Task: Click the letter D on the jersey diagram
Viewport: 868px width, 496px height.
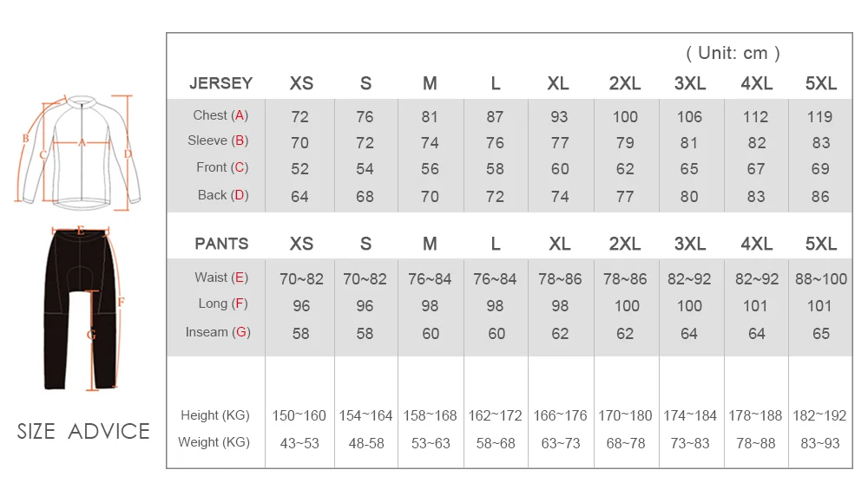Action: pyautogui.click(x=127, y=154)
